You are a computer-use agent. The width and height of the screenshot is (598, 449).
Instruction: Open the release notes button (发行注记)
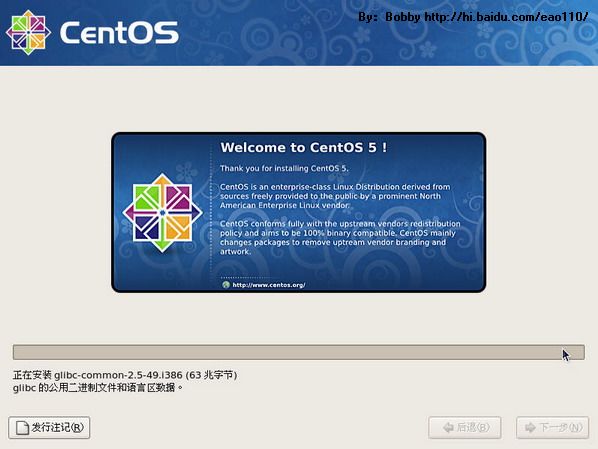49,428
